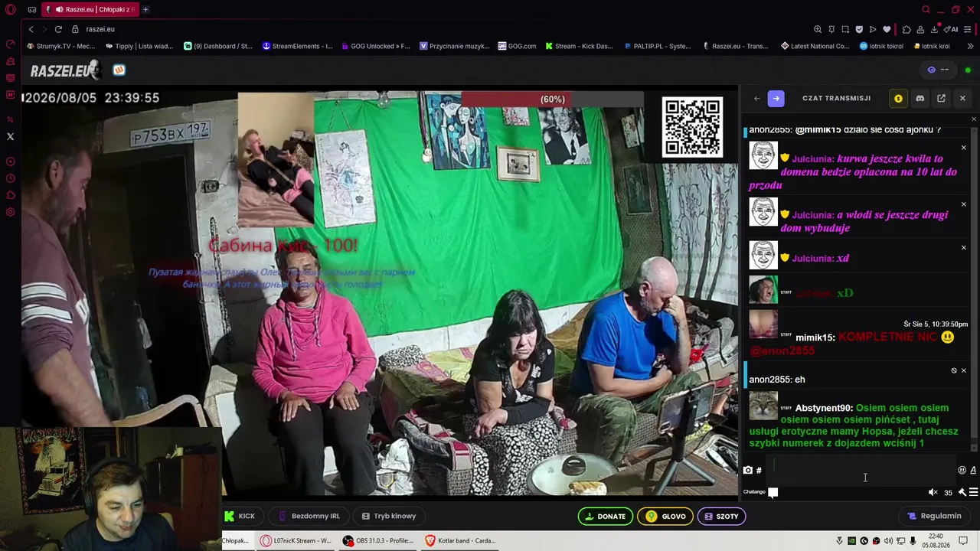Viewport: 980px width, 551px height.
Task: Open the Chatango hamburger menu
Action: tap(973, 492)
